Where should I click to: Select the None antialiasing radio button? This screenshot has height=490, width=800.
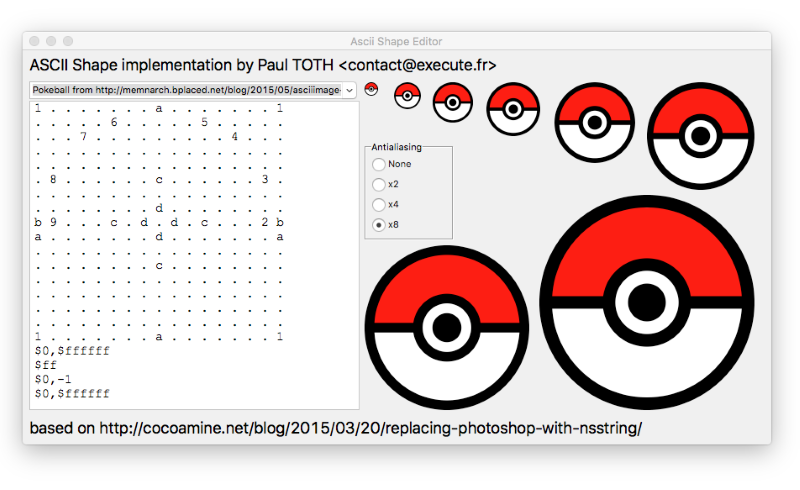(x=379, y=164)
